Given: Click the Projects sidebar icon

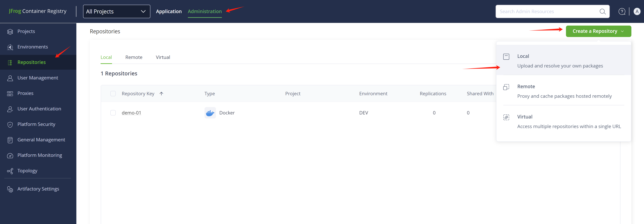Looking at the screenshot, I should (10, 31).
